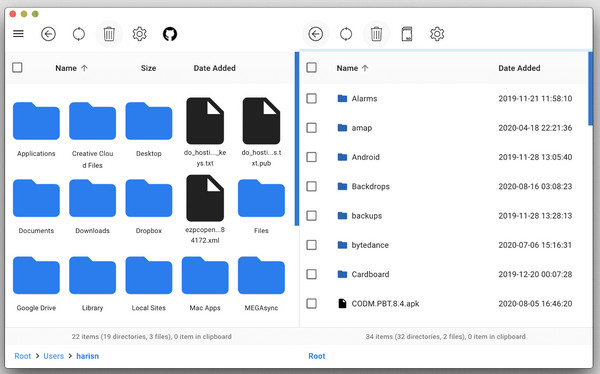Check the backups row checkbox

(x=311, y=216)
